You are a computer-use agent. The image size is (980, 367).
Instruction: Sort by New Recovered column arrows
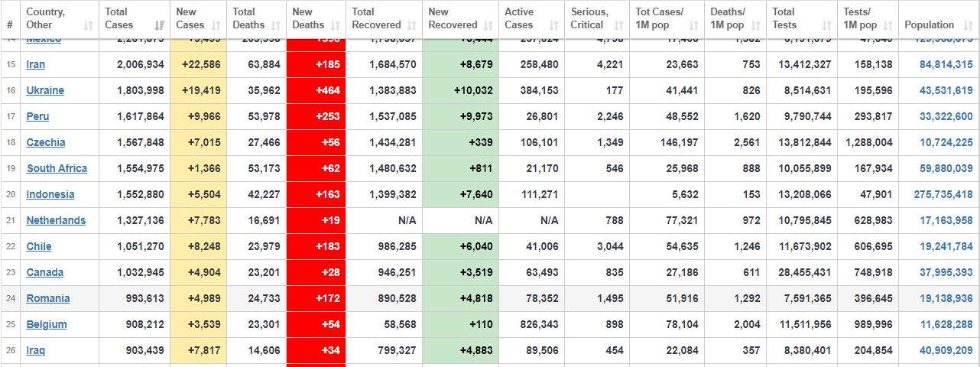click(x=488, y=25)
